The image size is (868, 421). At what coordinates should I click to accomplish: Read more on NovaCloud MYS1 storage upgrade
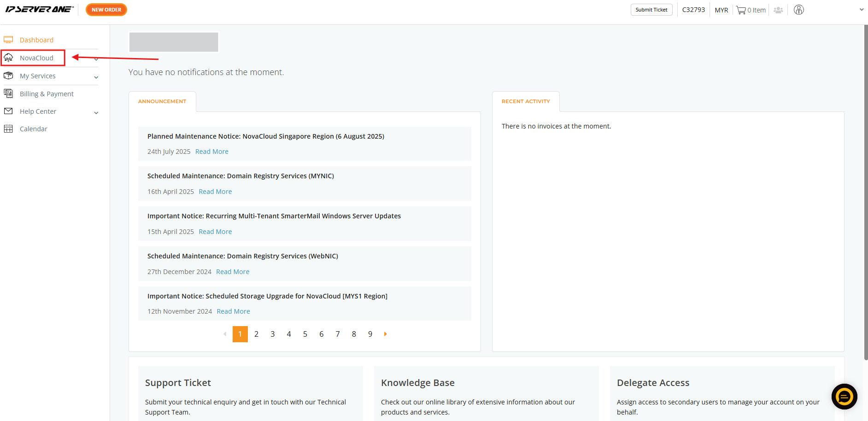click(233, 311)
